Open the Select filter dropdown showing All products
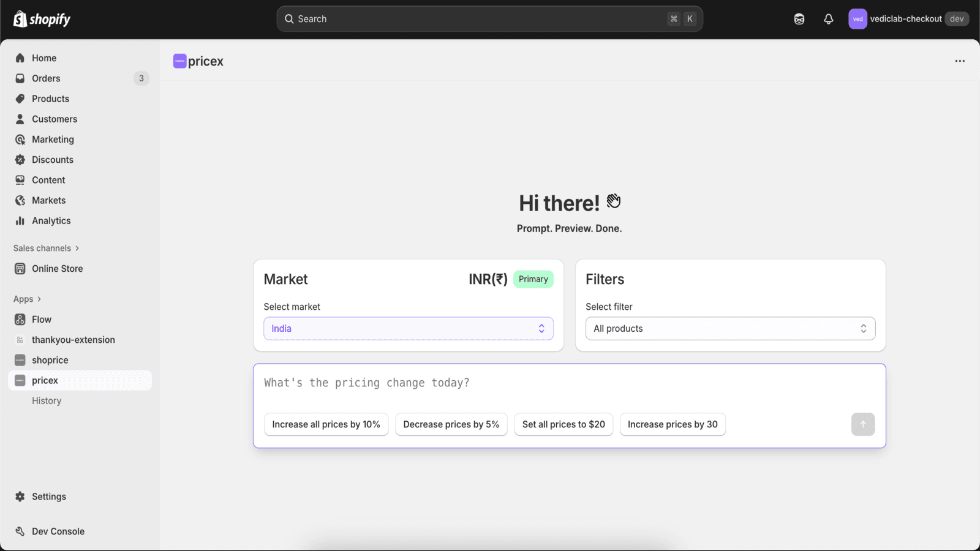The image size is (980, 551). [x=730, y=329]
